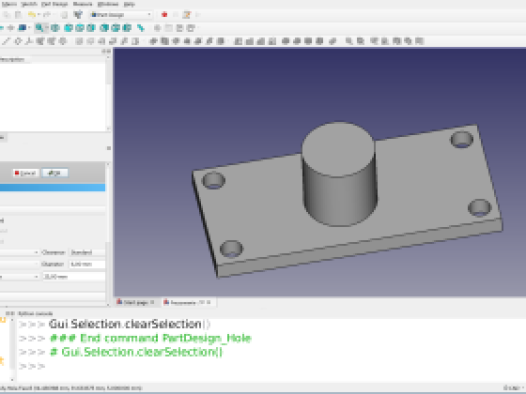Click the red macro record icon

[164, 15]
